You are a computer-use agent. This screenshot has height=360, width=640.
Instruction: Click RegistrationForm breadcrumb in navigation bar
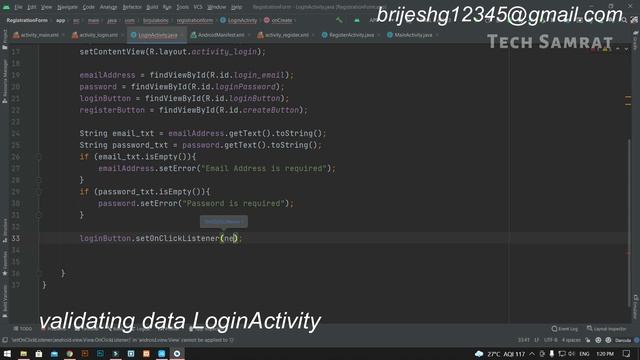pyautogui.click(x=27, y=20)
